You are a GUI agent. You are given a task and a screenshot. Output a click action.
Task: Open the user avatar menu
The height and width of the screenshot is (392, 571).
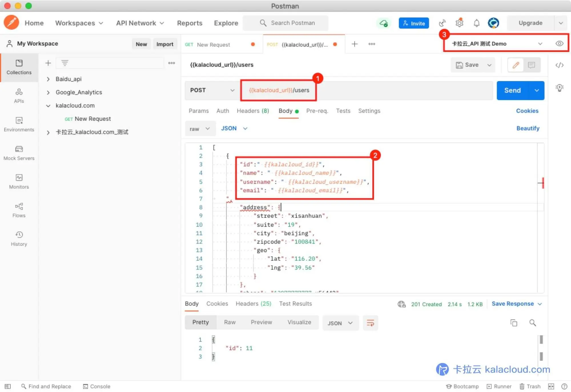point(493,23)
